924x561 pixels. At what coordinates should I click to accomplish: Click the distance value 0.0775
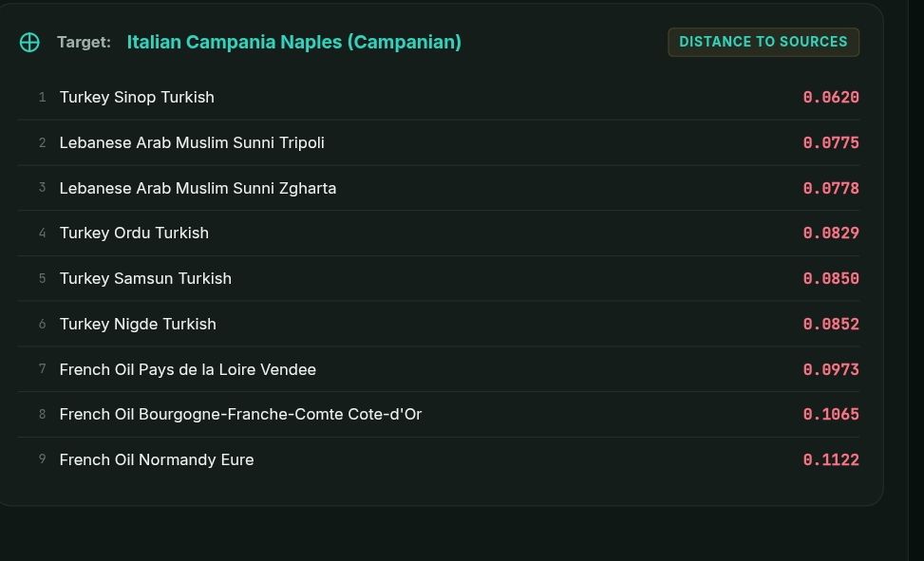click(831, 142)
